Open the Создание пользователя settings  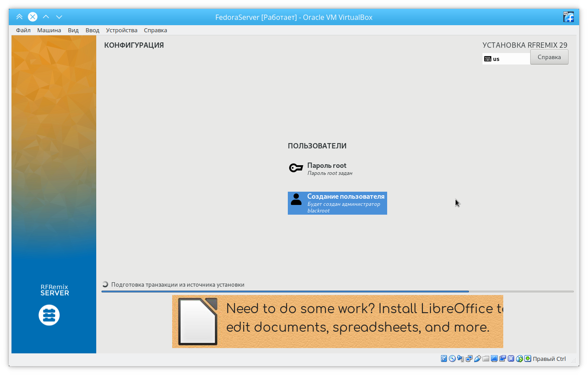(337, 203)
